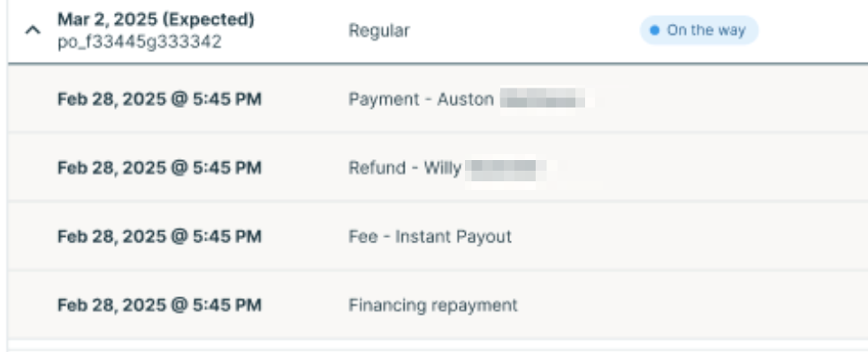
Task: Select the Payment - Auston table row
Action: [x=438, y=98]
